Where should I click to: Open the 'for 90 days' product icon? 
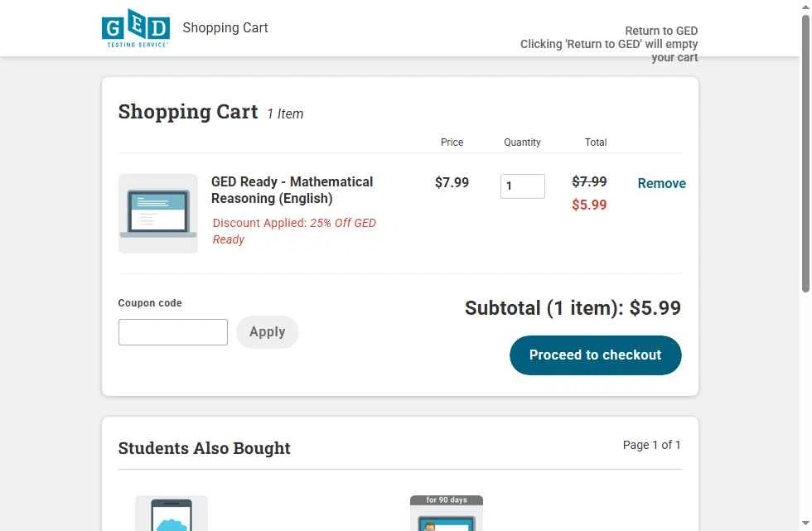pos(446,514)
